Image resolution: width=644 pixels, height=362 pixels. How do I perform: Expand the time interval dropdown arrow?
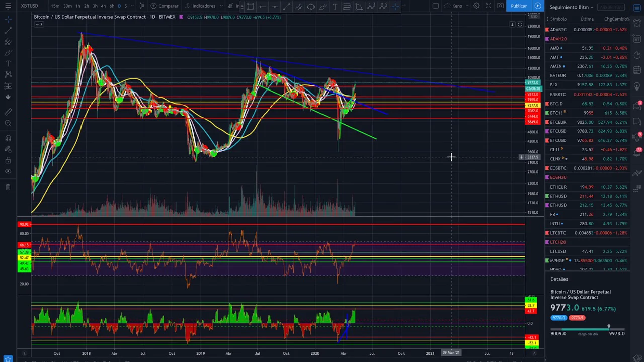(x=133, y=6)
